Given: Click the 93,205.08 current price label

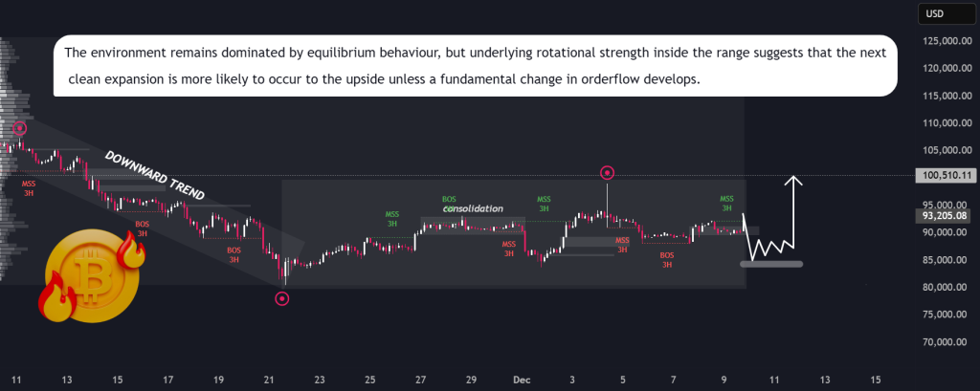Looking at the screenshot, I should pos(944,216).
